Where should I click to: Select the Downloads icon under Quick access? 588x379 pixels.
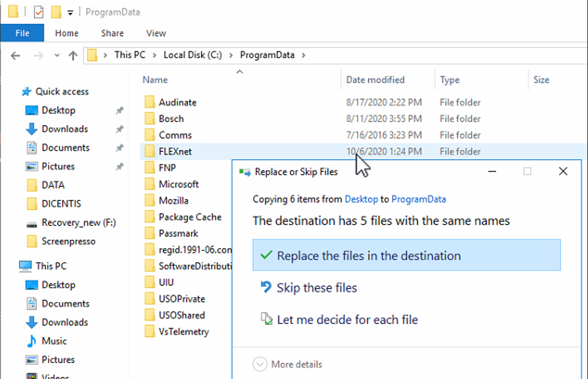[x=32, y=129]
